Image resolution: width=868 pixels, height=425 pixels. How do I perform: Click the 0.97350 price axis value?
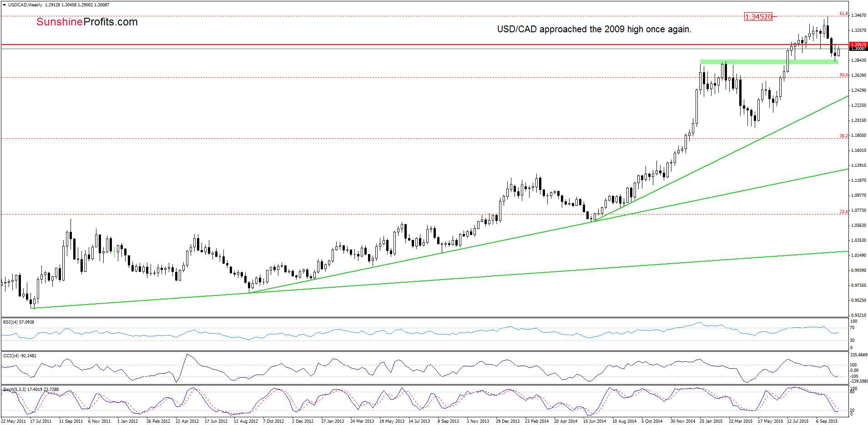pos(858,285)
